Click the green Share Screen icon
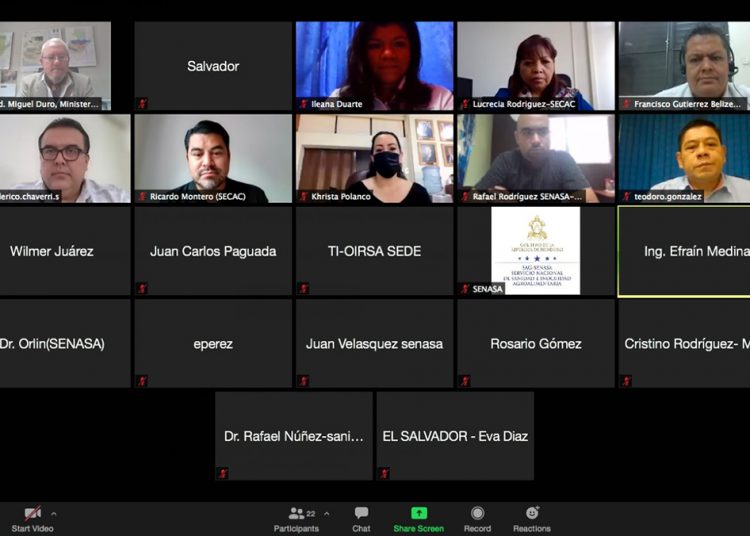This screenshot has width=750, height=536. click(x=418, y=513)
